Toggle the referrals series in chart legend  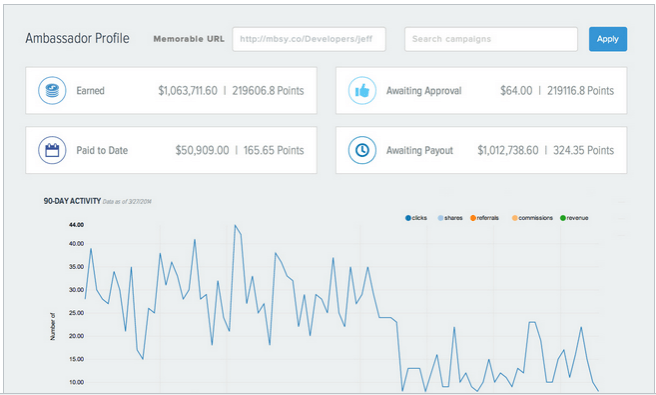pyautogui.click(x=484, y=218)
